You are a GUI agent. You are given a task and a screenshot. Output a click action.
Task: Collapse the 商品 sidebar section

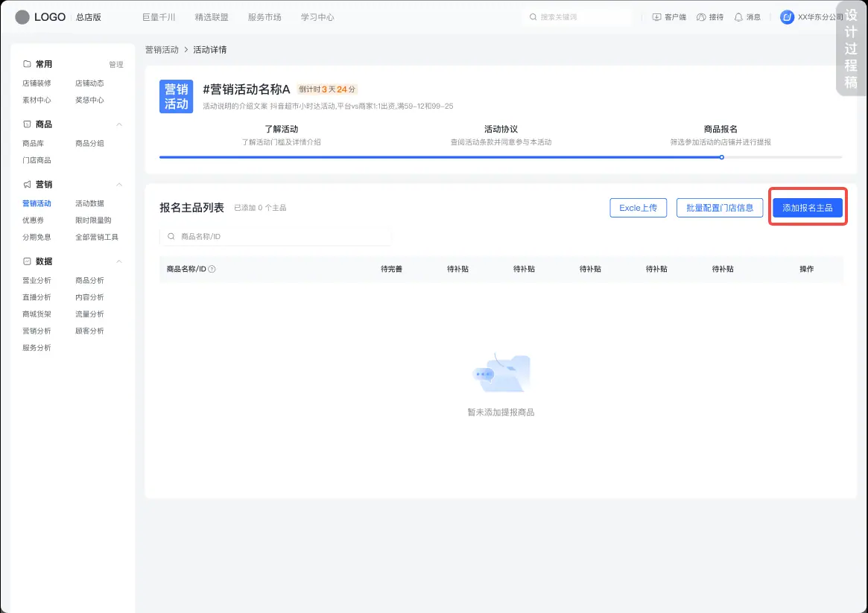point(119,124)
